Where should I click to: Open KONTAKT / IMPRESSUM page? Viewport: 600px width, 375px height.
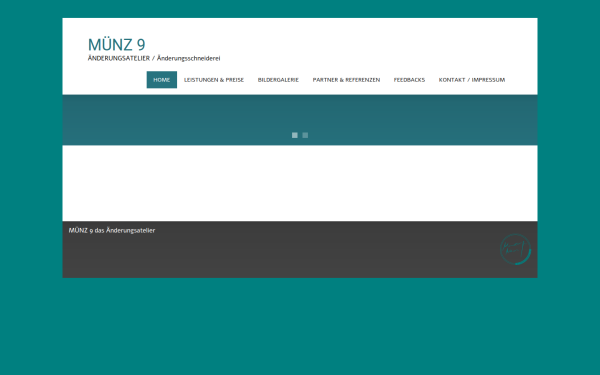(x=472, y=80)
